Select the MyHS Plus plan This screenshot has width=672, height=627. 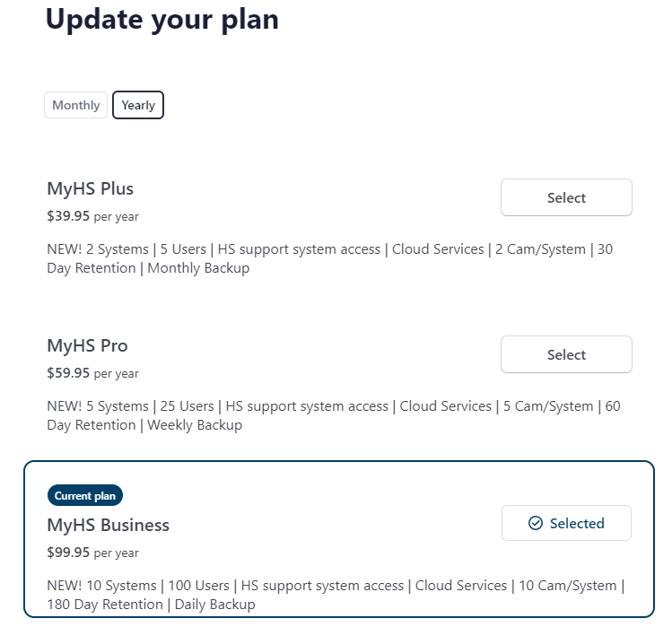(x=566, y=197)
